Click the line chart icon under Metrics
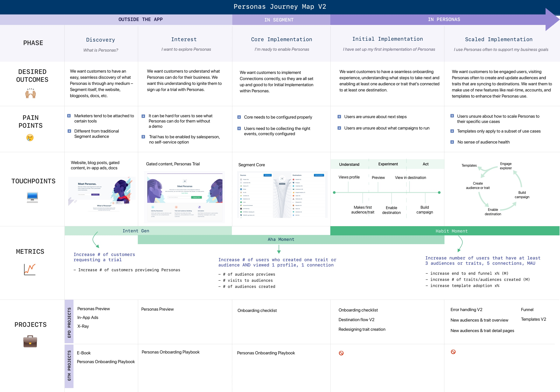This screenshot has width=560, height=392. tap(30, 269)
